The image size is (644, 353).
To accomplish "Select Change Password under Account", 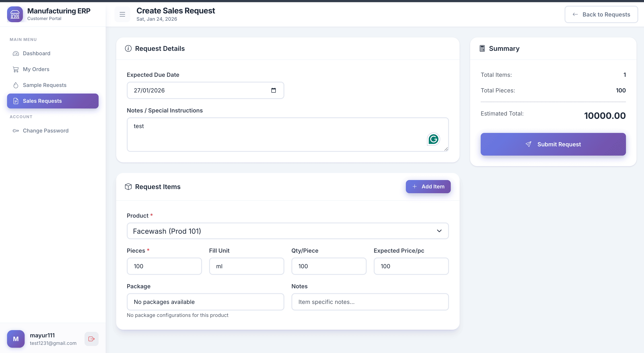I will coord(46,131).
